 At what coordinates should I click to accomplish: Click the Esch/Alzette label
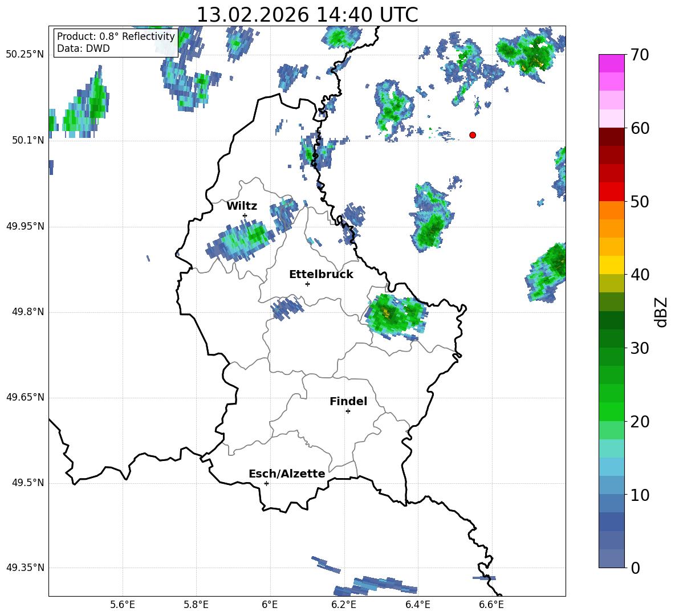coord(287,474)
